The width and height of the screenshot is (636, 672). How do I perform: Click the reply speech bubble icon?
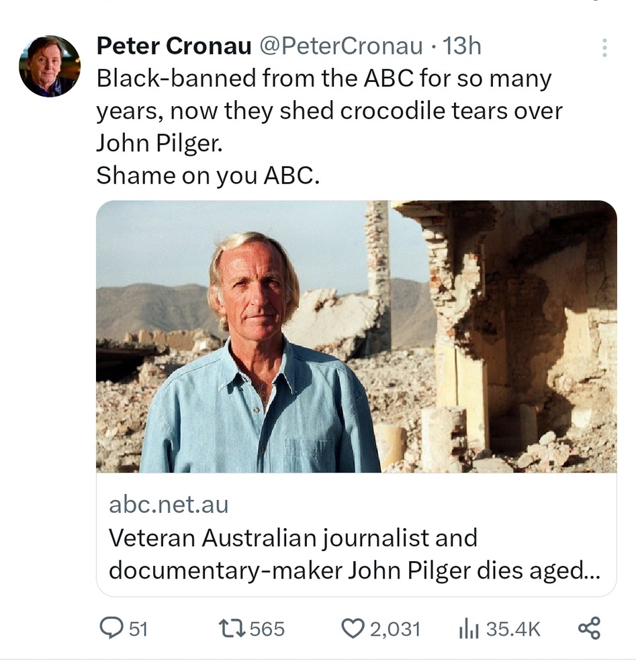(x=110, y=628)
